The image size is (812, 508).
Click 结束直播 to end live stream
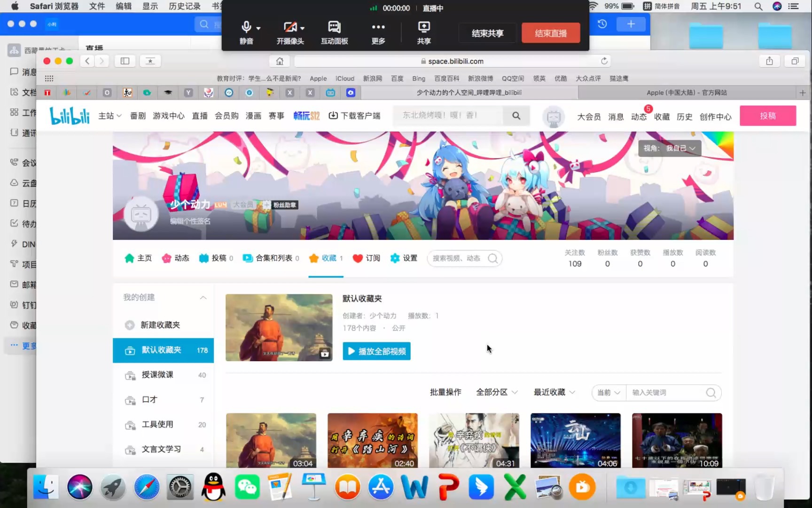[x=551, y=33]
